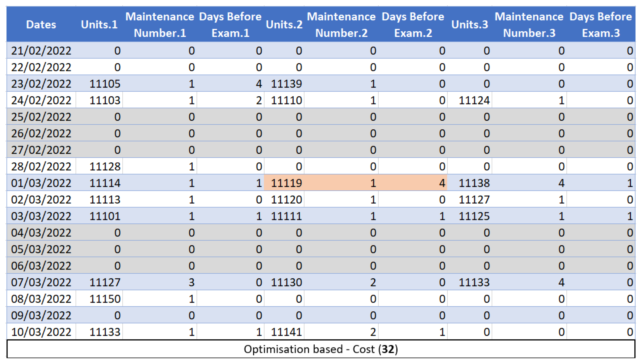Click the highlighted orange cell 11119
Viewport: 641px width, 364px height.
[286, 183]
